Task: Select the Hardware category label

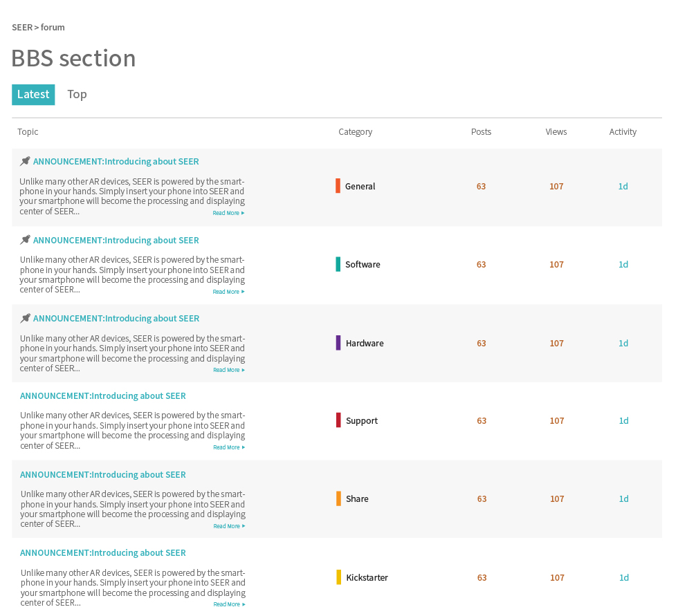Action: [365, 343]
